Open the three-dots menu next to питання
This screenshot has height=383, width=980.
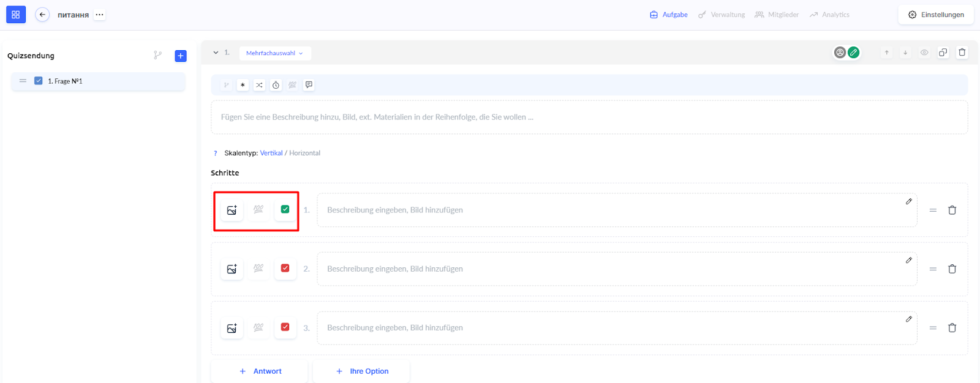[x=99, y=15]
